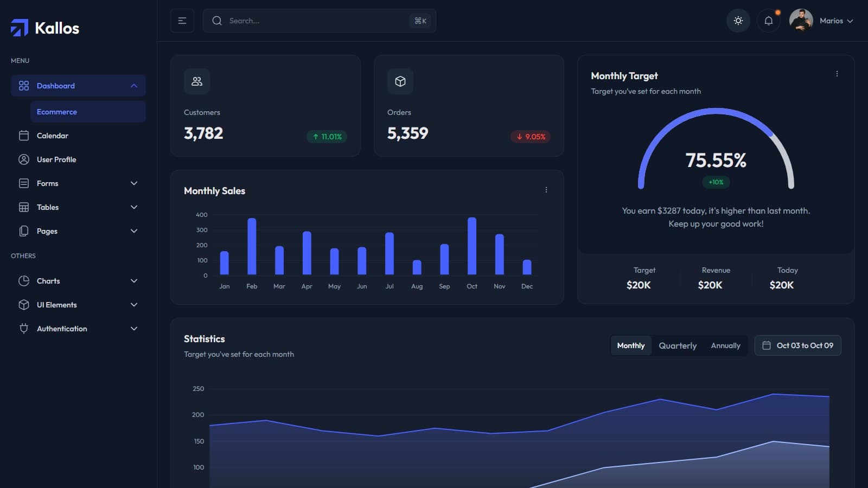Click the Customers people icon

click(197, 81)
